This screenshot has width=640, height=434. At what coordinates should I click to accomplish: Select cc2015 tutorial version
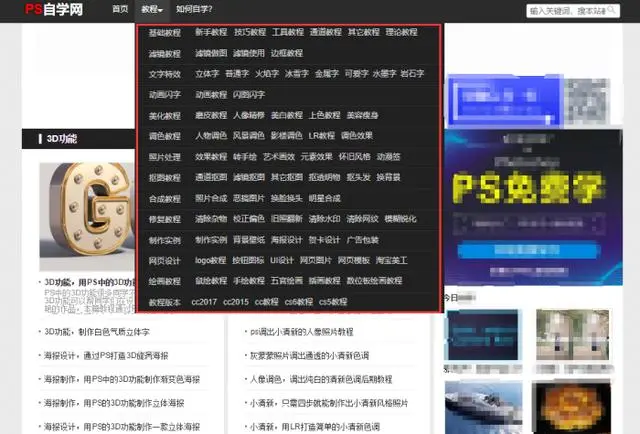pos(236,302)
